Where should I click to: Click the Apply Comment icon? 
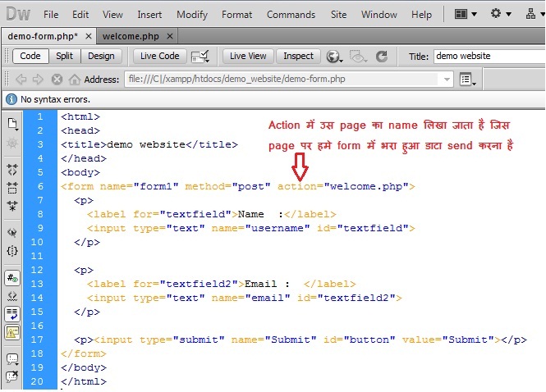point(12,359)
